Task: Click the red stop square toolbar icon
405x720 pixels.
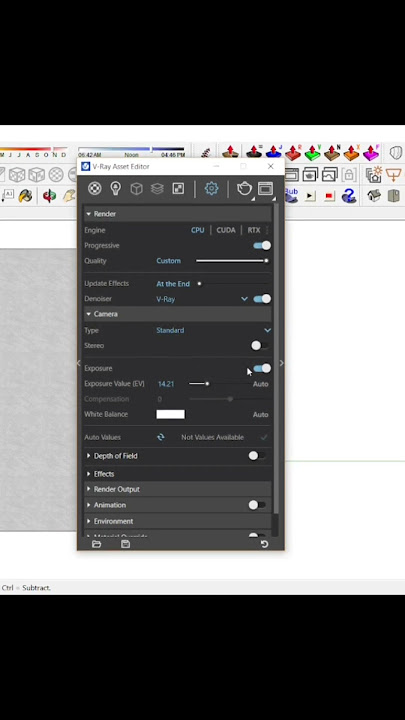Action: coord(329,196)
